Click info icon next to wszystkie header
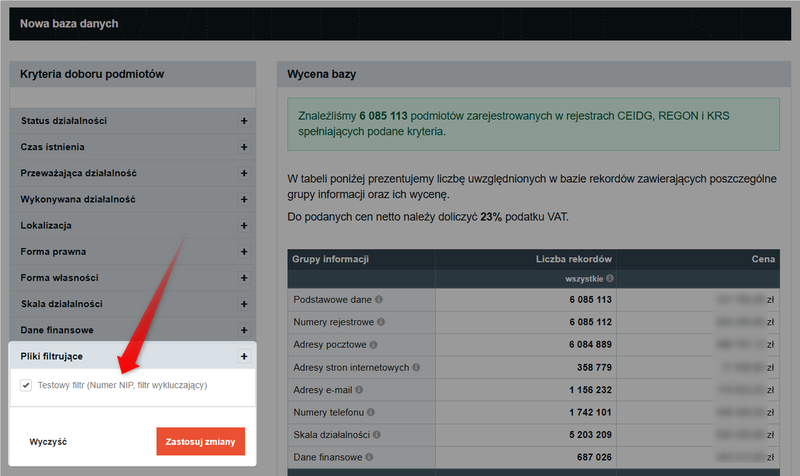This screenshot has width=800, height=476. [609, 279]
